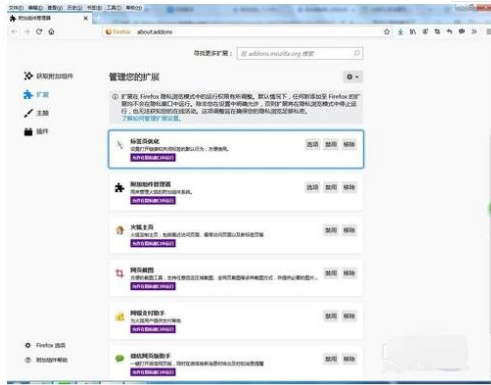Click the 网银支付助手 yellow icon
The width and height of the screenshot is (491, 385).
[x=120, y=316]
